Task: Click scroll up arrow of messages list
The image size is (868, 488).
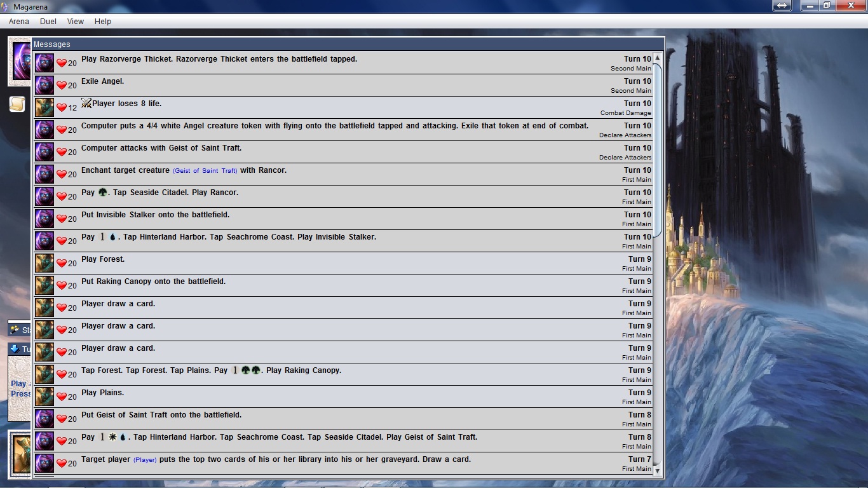Action: click(657, 58)
